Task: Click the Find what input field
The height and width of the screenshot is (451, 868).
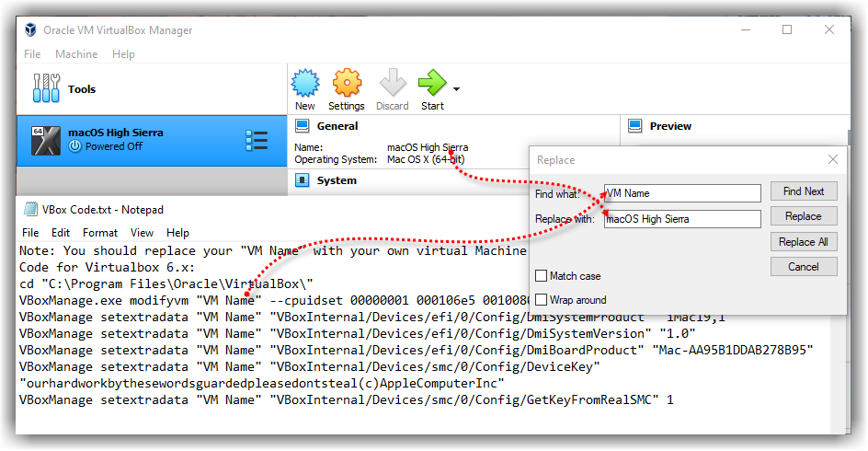Action: [682, 193]
